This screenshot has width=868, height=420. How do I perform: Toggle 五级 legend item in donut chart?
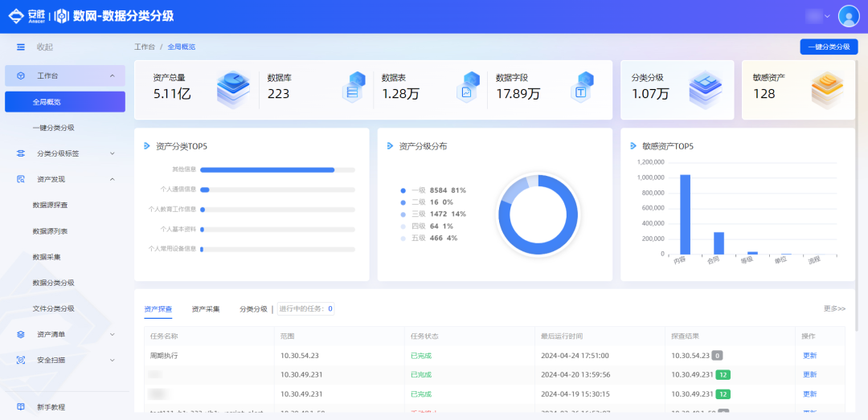[x=432, y=239]
